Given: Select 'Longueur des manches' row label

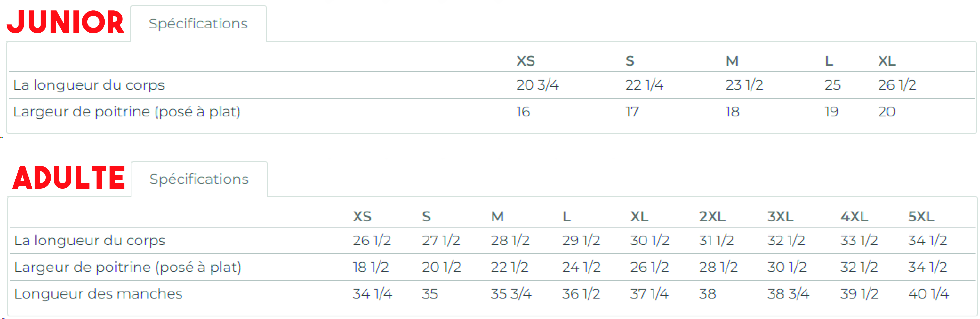Looking at the screenshot, I should click(x=98, y=294).
